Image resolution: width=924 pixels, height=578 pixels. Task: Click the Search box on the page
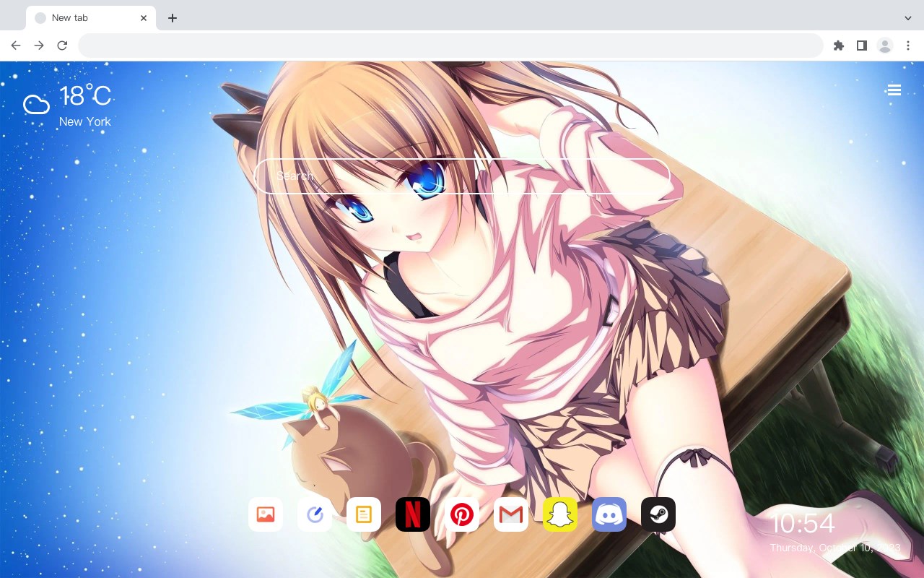pyautogui.click(x=462, y=176)
